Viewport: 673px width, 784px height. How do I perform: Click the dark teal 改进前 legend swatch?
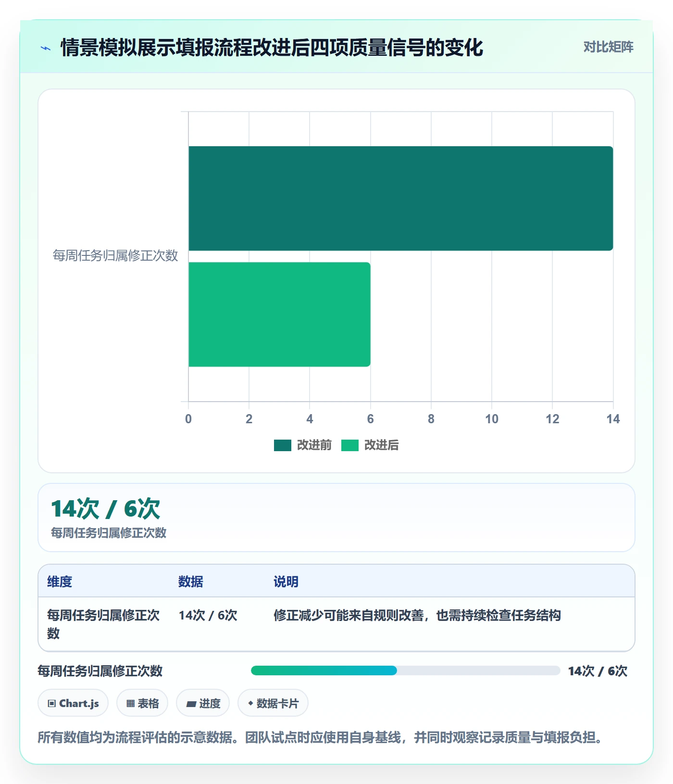click(283, 445)
